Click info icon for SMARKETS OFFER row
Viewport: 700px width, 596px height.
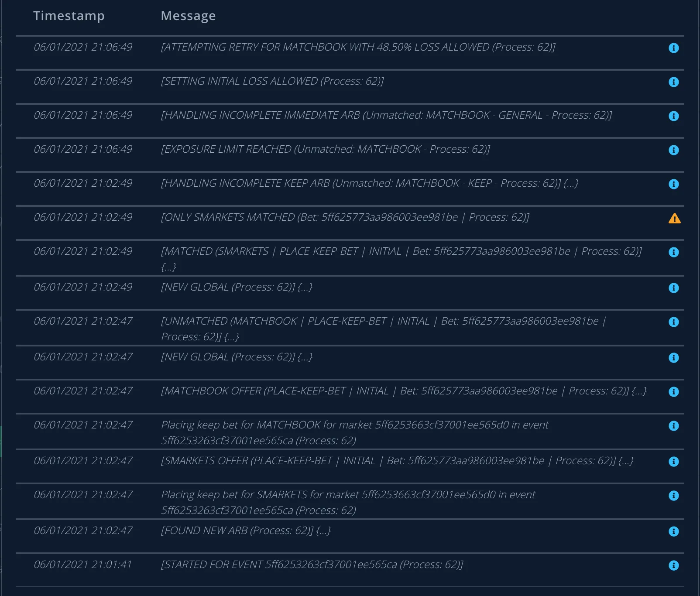pos(674,462)
